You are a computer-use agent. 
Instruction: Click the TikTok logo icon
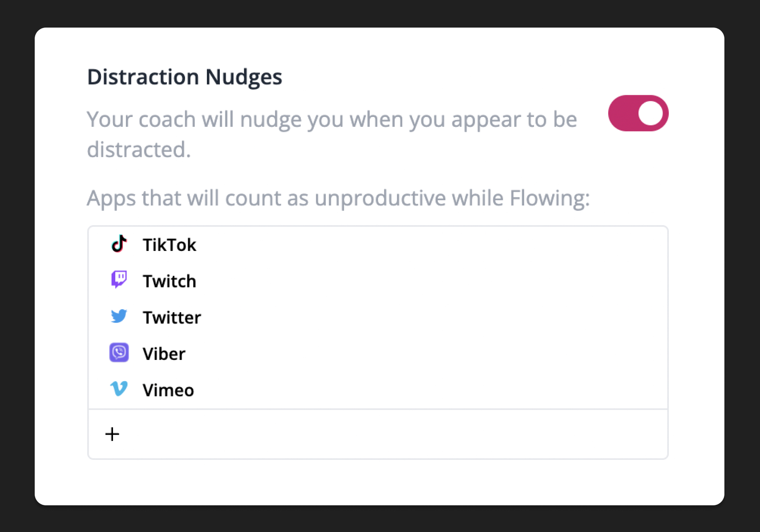[119, 244]
